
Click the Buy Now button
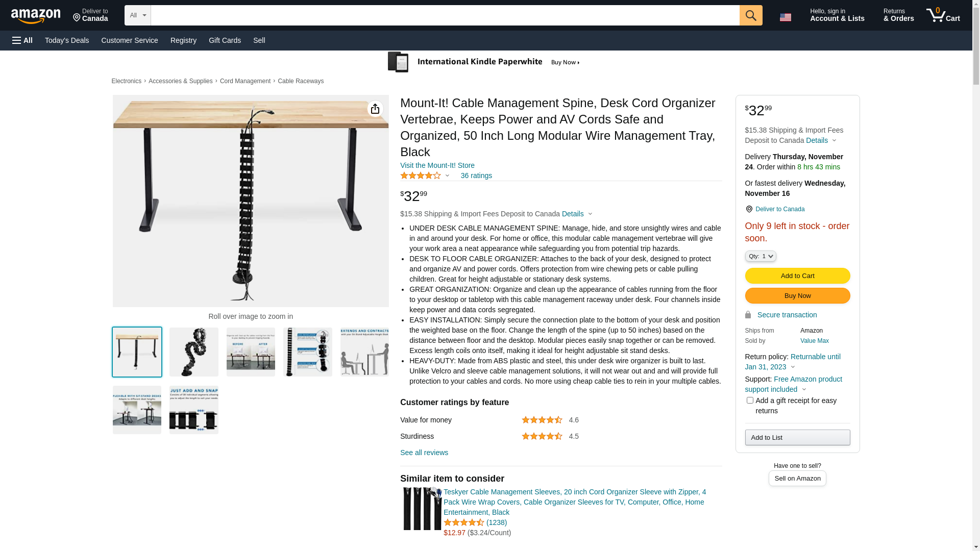[x=797, y=296]
